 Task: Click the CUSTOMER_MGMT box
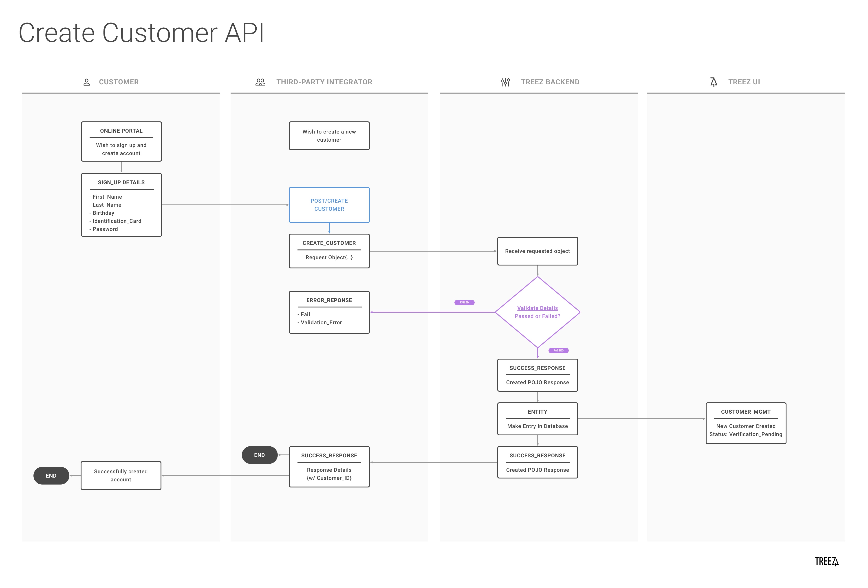click(x=745, y=423)
